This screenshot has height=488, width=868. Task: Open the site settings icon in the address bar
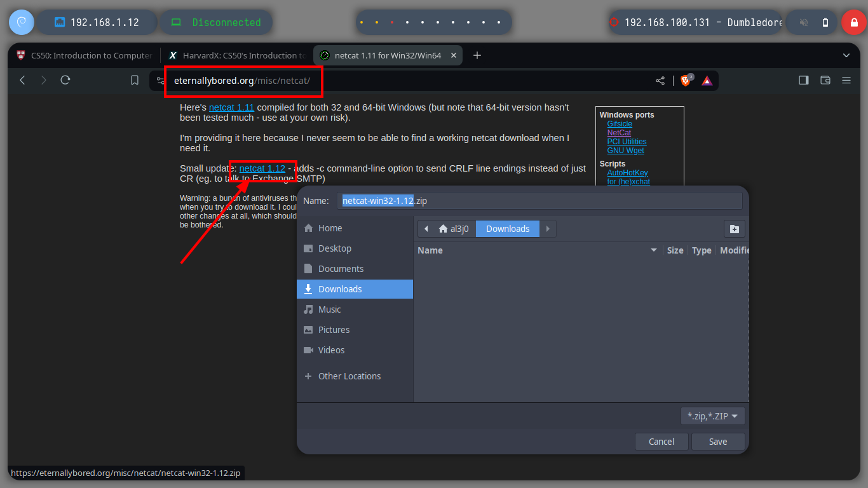pyautogui.click(x=161, y=81)
